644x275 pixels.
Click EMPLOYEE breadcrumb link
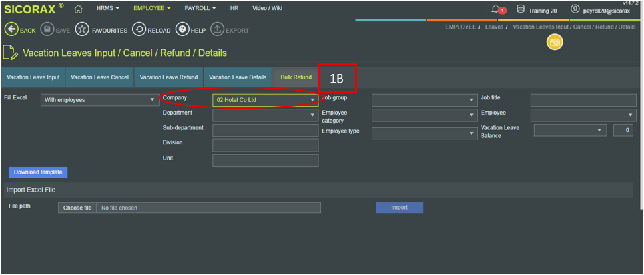coord(460,27)
